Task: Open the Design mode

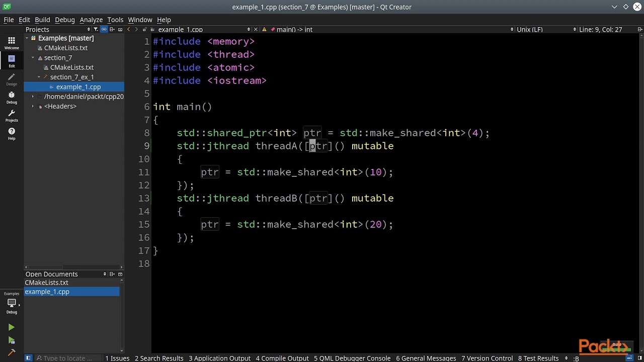Action: tap(12, 79)
